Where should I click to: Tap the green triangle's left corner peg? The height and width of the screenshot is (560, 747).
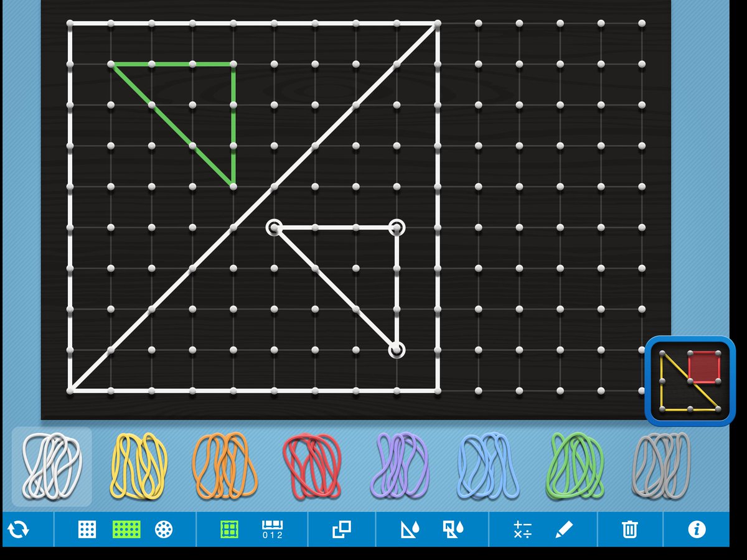pos(111,63)
